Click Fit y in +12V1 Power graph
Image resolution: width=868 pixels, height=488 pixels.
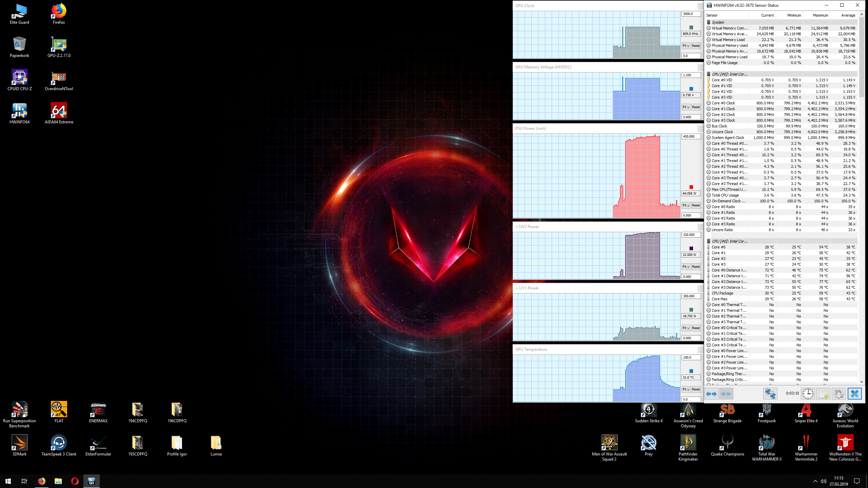686,328
